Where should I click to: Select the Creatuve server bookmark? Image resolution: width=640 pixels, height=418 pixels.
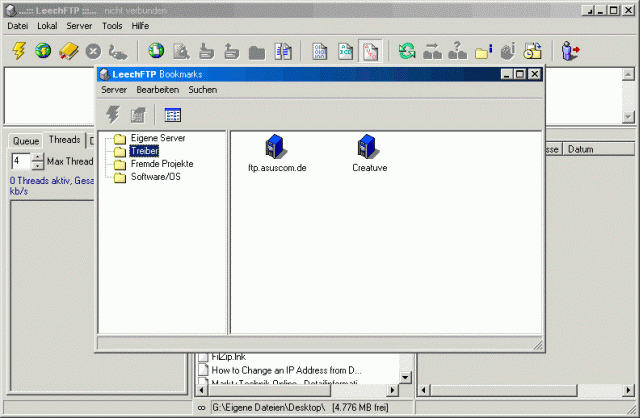pyautogui.click(x=369, y=153)
